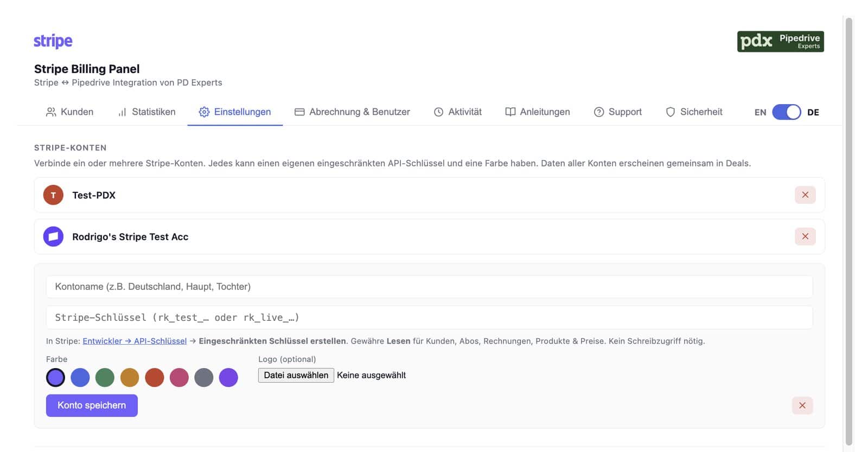Focus the Stripe-Schlüssel input field
This screenshot has width=868, height=452.
pyautogui.click(x=429, y=318)
